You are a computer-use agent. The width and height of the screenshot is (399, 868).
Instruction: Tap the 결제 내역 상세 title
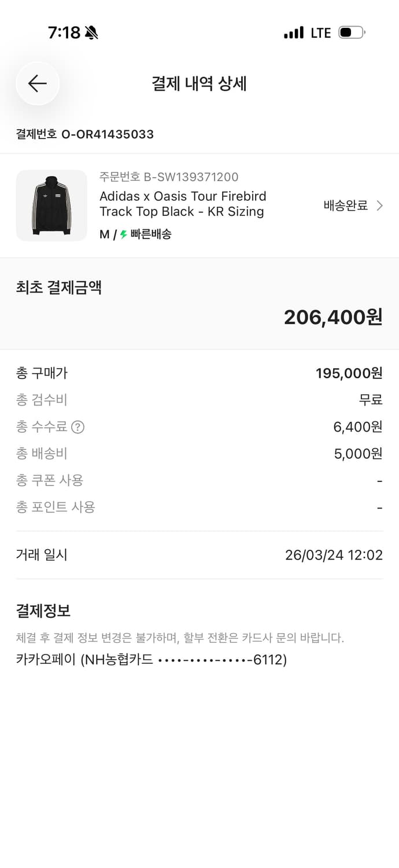coord(199,83)
